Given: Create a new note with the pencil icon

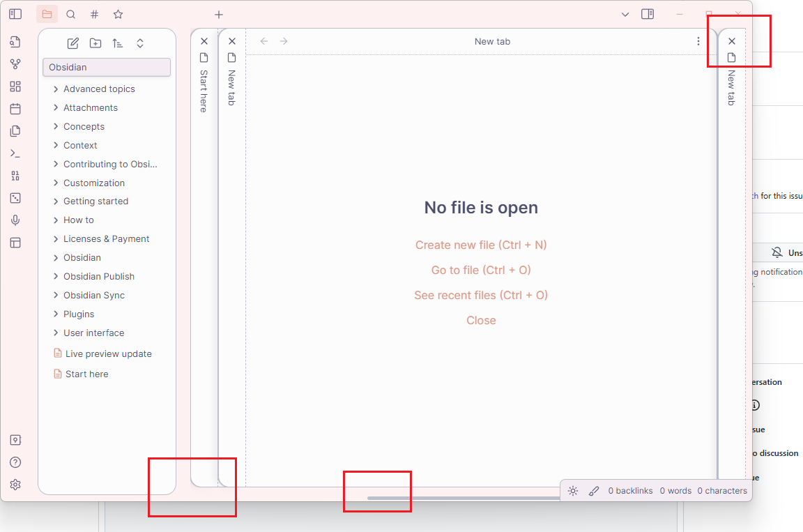Looking at the screenshot, I should coord(72,43).
